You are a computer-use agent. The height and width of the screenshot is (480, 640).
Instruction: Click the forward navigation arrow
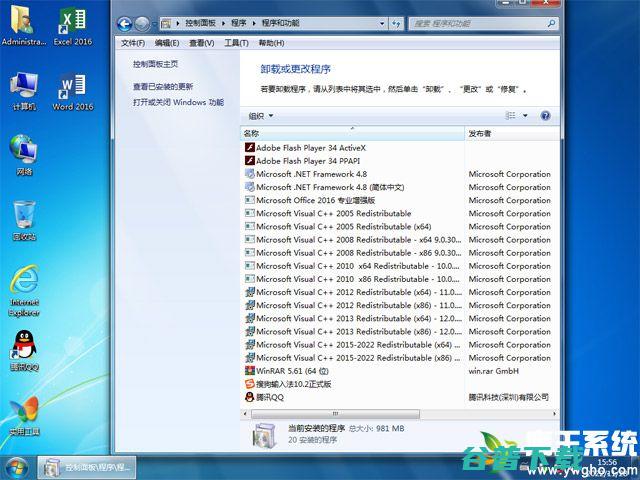coord(141,24)
